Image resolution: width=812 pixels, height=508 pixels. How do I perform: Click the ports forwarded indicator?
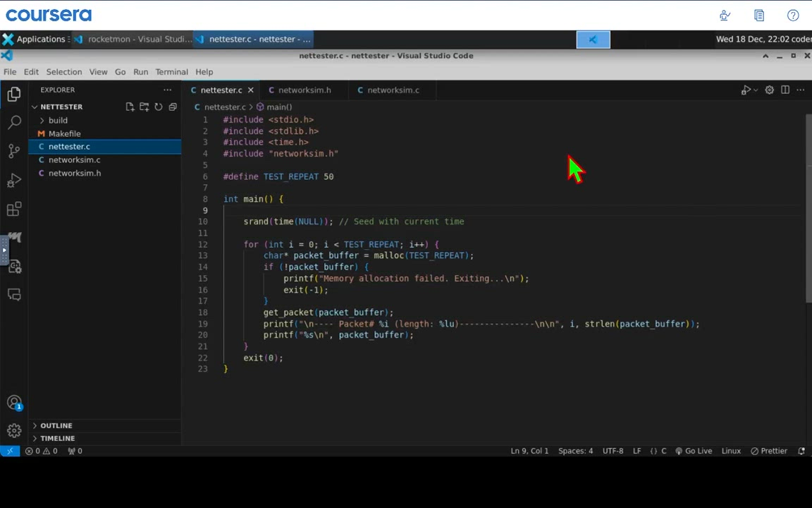point(75,451)
